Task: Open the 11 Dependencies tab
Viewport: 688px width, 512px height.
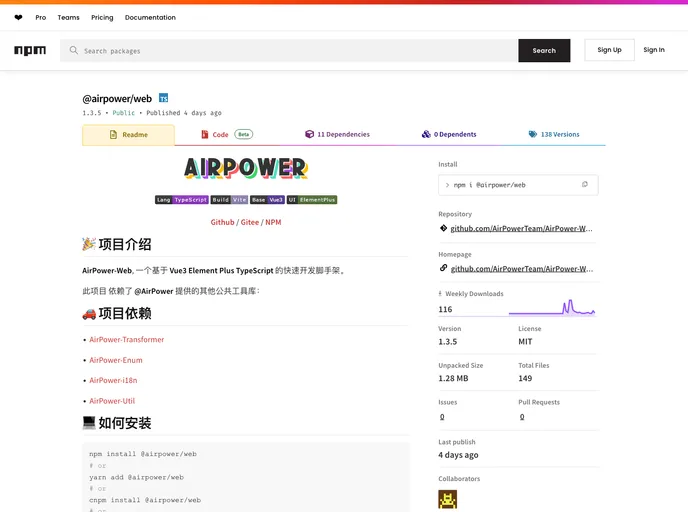Action: click(x=337, y=134)
